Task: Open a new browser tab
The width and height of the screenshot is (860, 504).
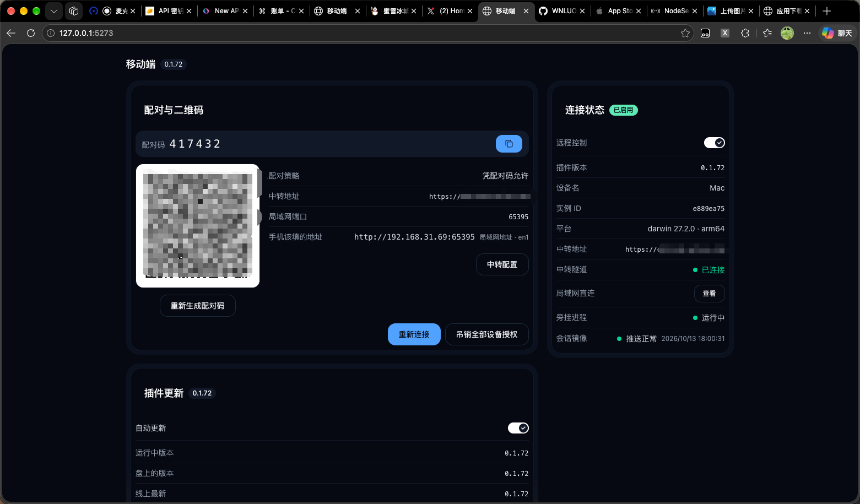Action: click(826, 11)
